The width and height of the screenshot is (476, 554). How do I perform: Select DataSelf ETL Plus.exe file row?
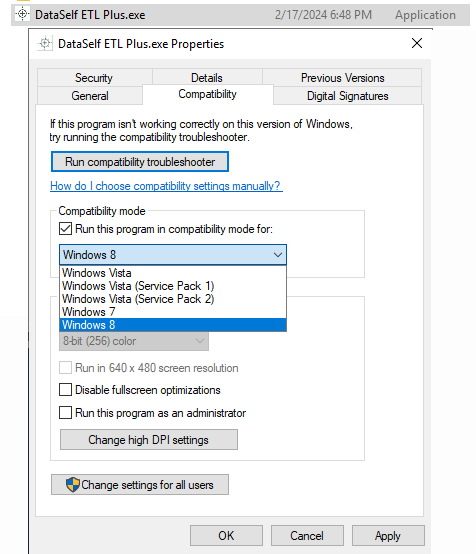click(240, 15)
